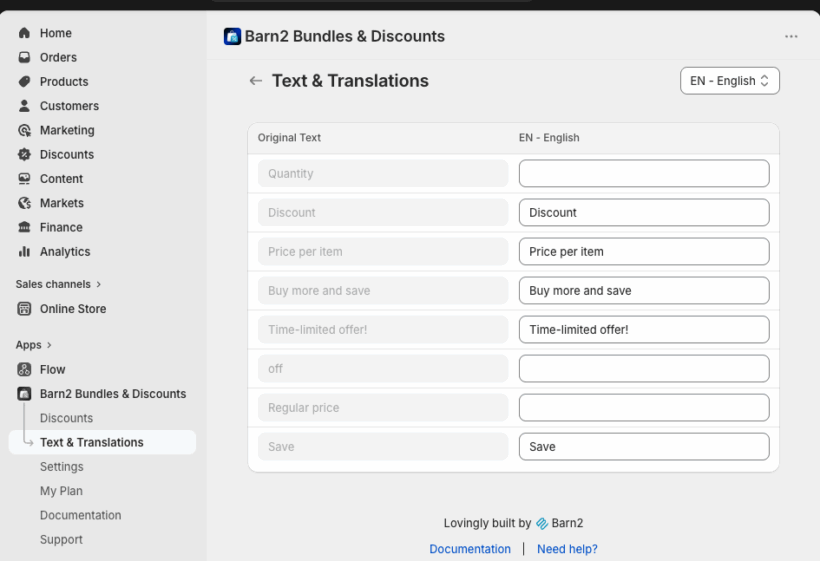This screenshot has width=820, height=561.
Task: Click the disabled original 'Regular price' field
Action: [x=383, y=408]
